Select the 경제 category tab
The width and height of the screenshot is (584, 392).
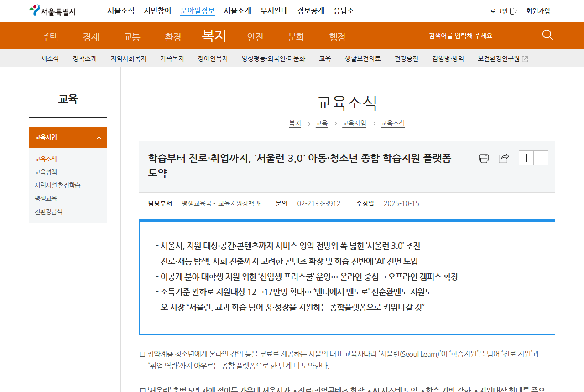point(91,37)
